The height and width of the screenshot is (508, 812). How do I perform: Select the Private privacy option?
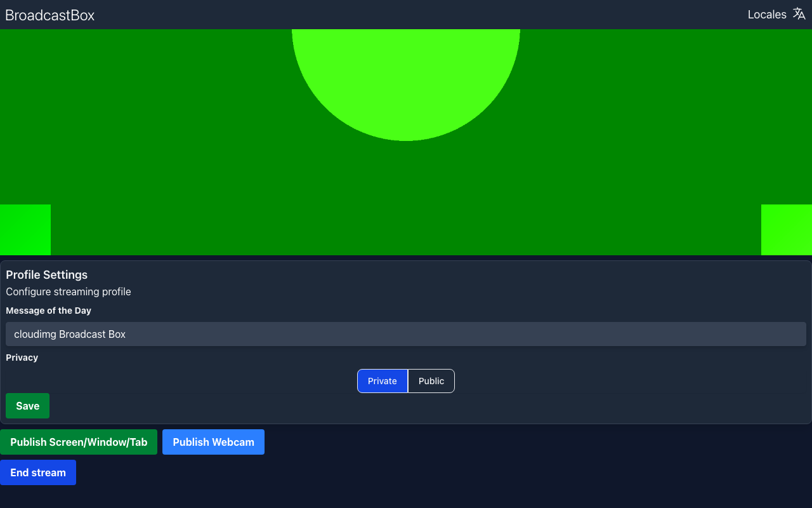[383, 381]
